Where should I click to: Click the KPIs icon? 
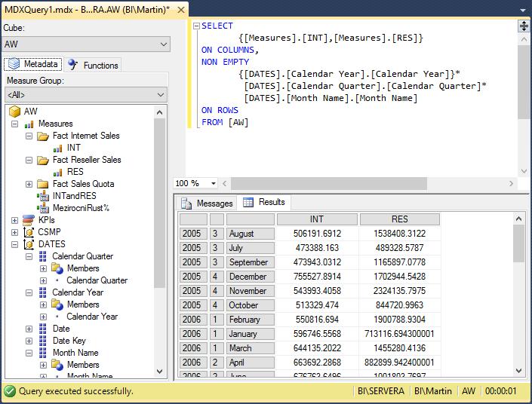pyautogui.click(x=29, y=220)
